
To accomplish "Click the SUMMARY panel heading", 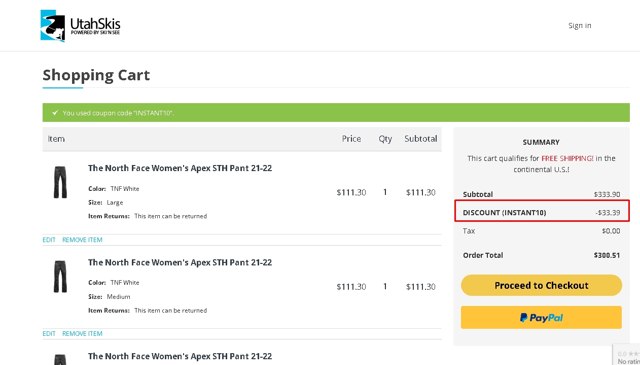I will tap(541, 142).
